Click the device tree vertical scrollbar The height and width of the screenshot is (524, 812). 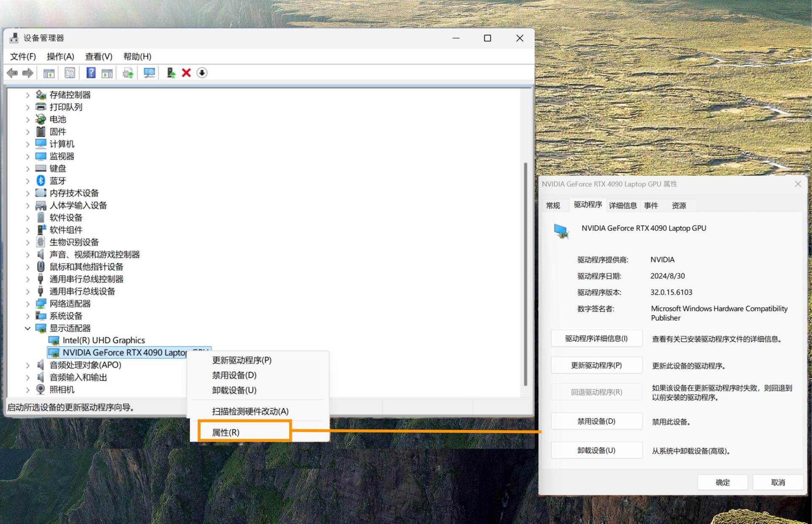coord(525,275)
